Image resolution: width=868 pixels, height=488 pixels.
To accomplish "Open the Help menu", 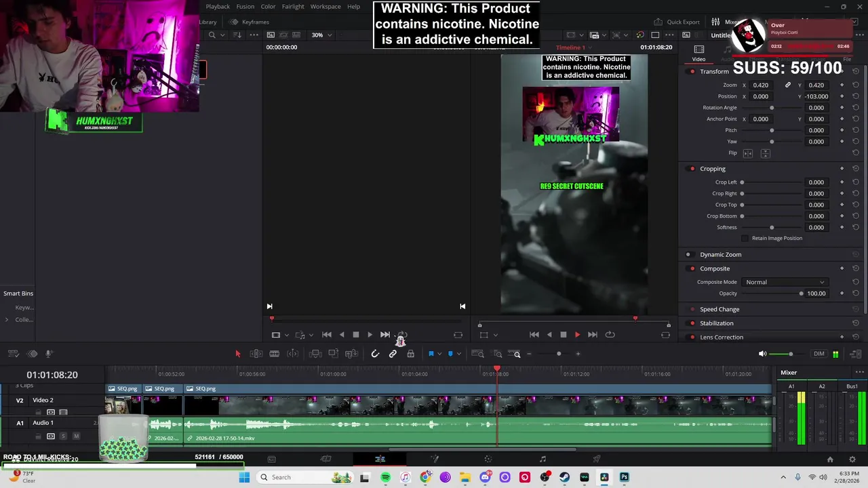I will point(354,6).
